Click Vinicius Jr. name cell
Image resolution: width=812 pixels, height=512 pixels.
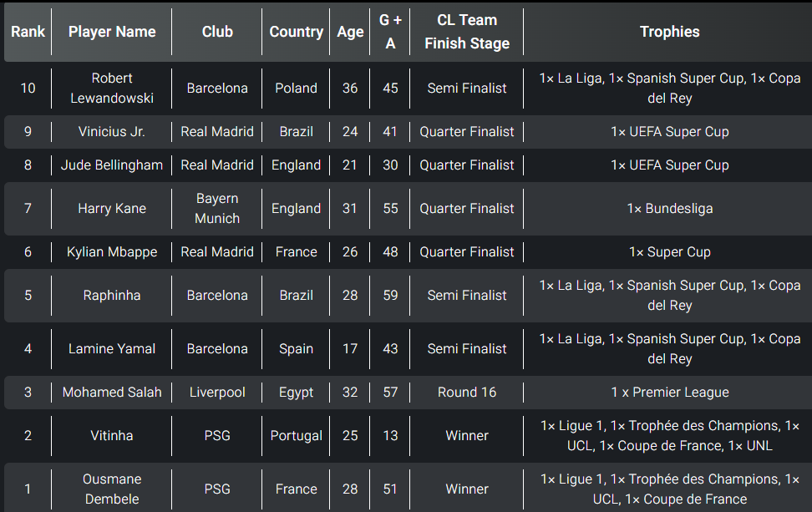point(112,131)
